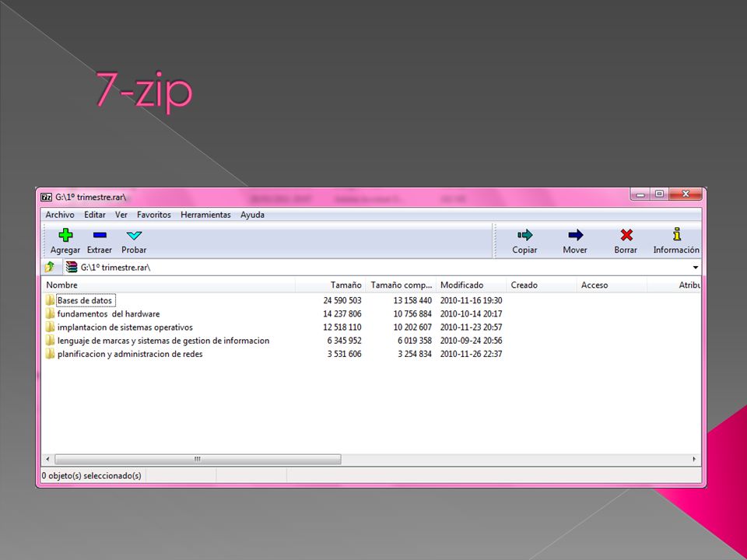
Task: Expand the address path dropdown arrow
Action: [696, 267]
